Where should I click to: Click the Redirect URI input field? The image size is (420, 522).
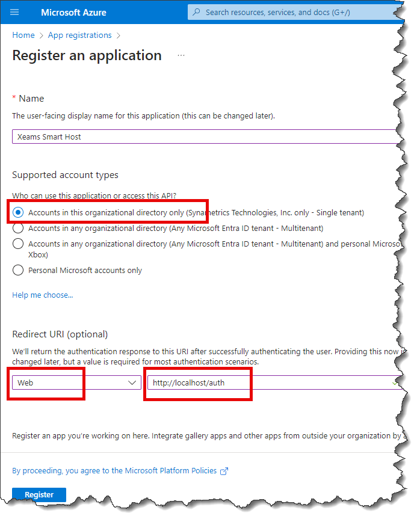271,382
